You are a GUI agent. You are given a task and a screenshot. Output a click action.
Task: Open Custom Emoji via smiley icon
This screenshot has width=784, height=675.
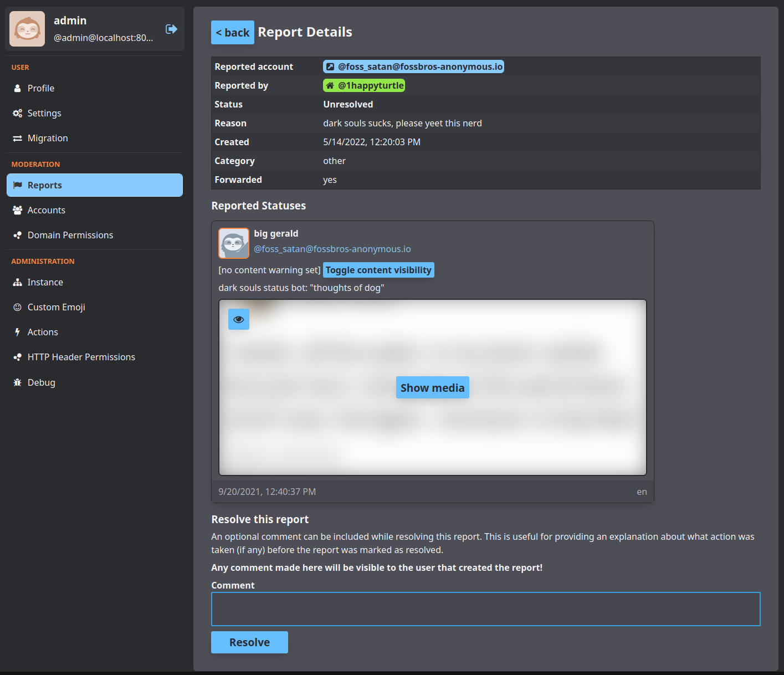(x=17, y=307)
